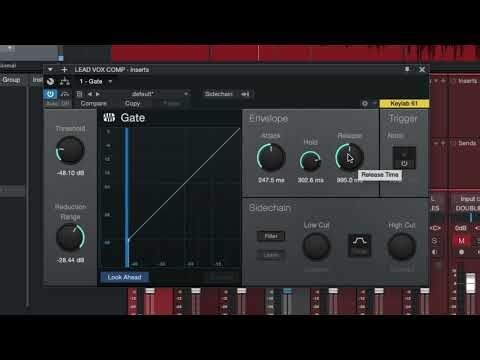Click the sidechain source icon next to Sidechain
Viewport: 480px width, 360px height.
pos(245,94)
